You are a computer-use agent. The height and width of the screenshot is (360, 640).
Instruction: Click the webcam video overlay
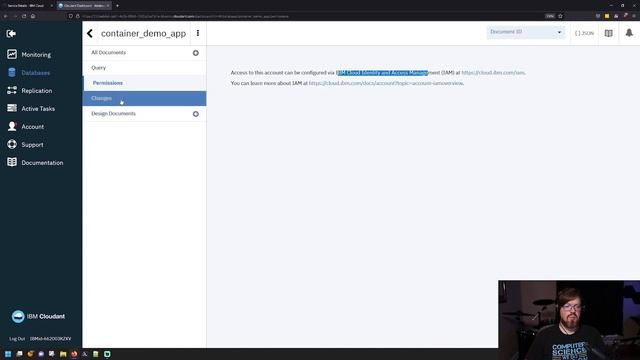(569, 320)
